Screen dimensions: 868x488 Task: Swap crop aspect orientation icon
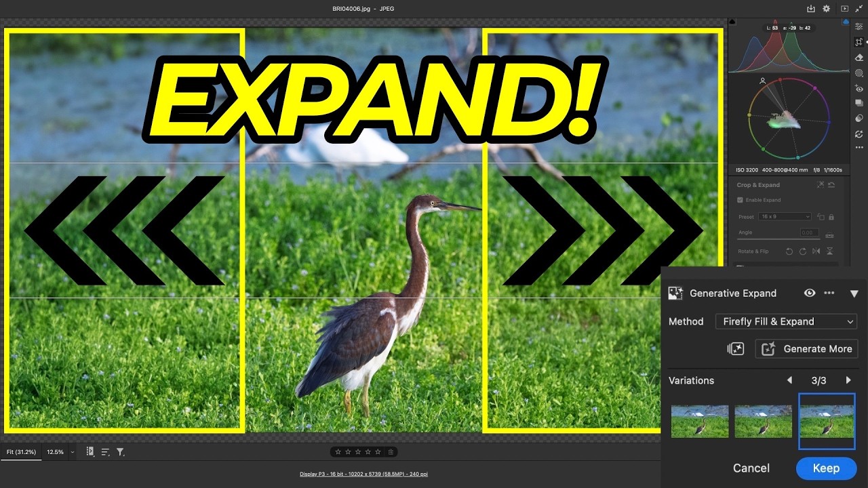tap(821, 217)
